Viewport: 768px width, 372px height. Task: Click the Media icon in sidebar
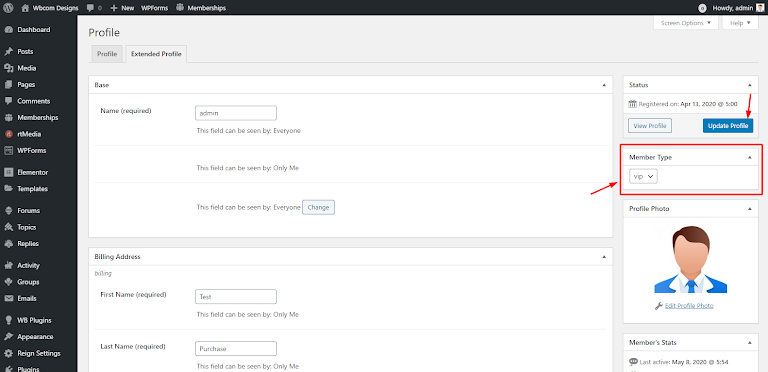point(8,68)
